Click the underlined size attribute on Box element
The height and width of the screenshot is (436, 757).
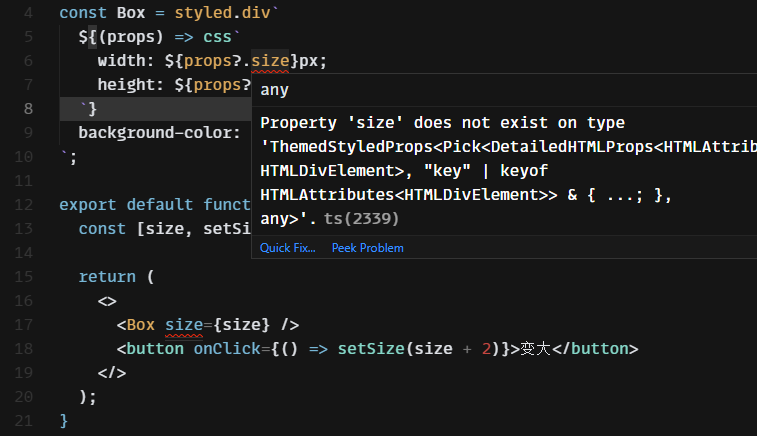point(183,324)
